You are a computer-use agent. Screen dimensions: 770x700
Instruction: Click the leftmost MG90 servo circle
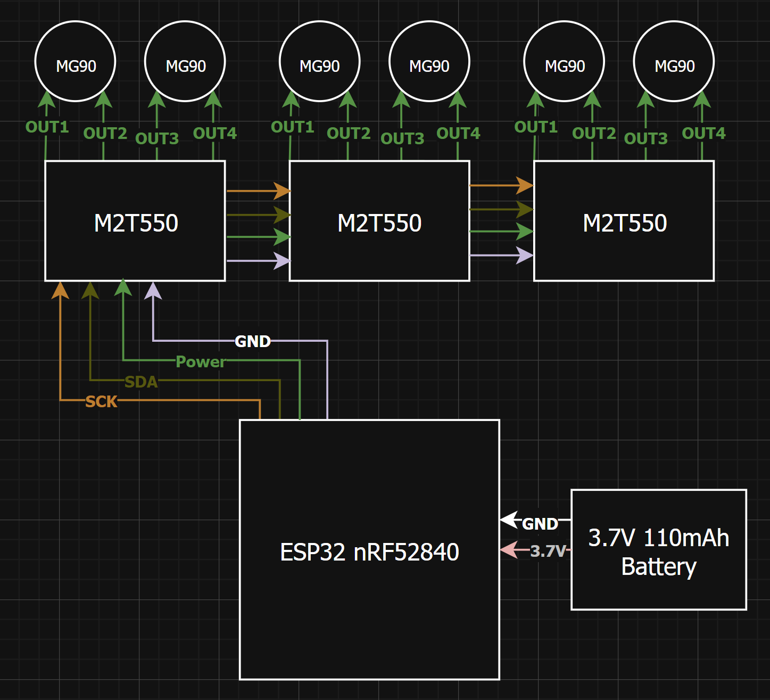(x=76, y=61)
